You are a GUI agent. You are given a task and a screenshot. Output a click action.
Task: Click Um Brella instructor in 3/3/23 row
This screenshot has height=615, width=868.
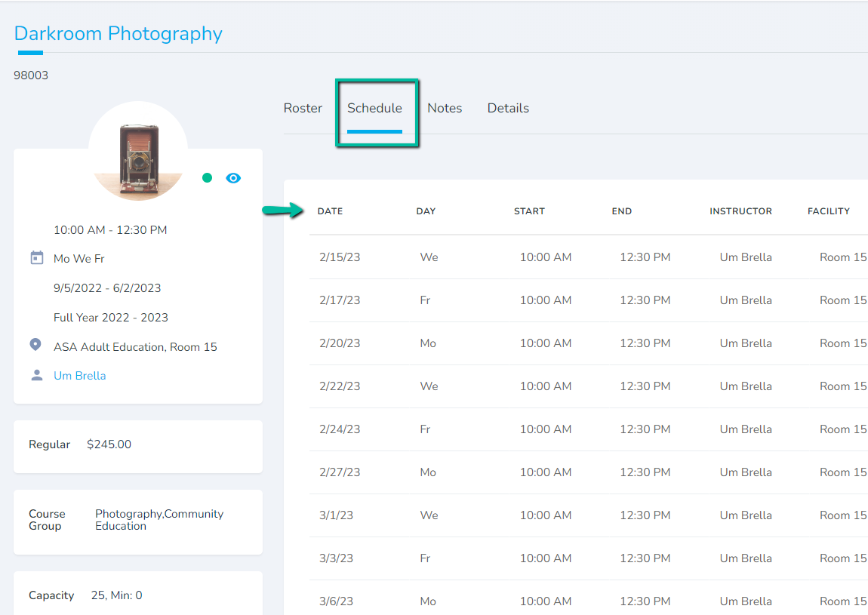coord(746,558)
